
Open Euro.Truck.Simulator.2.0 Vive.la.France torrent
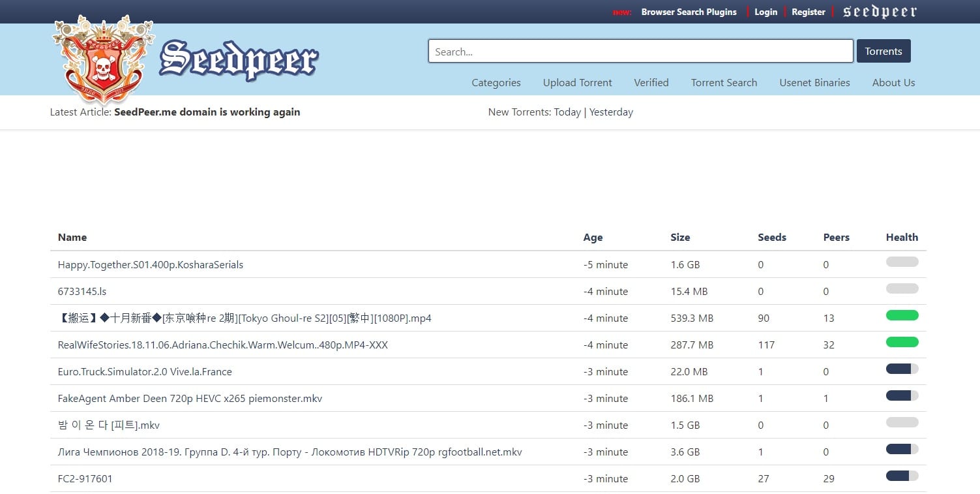(145, 372)
